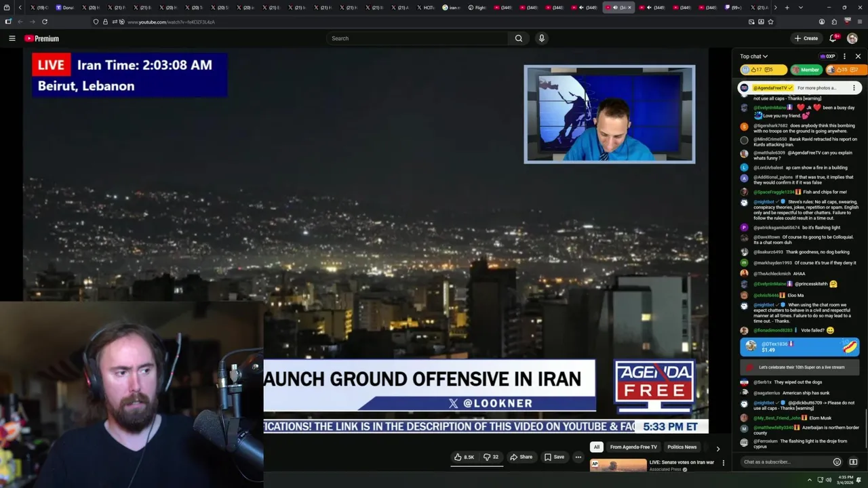The height and width of the screenshot is (488, 868).
Task: Open YouTube notifications bell
Action: (833, 39)
